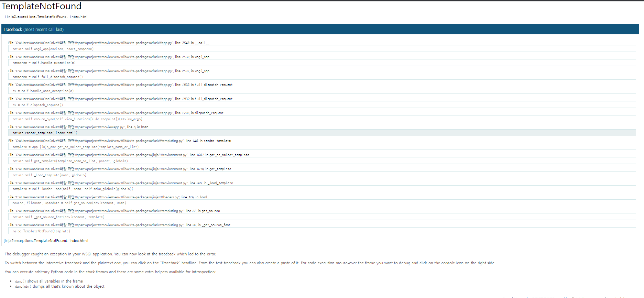
Task: Expand the 'return self.wsgi_app(environ, start_response)' code line
Action: 53,49
